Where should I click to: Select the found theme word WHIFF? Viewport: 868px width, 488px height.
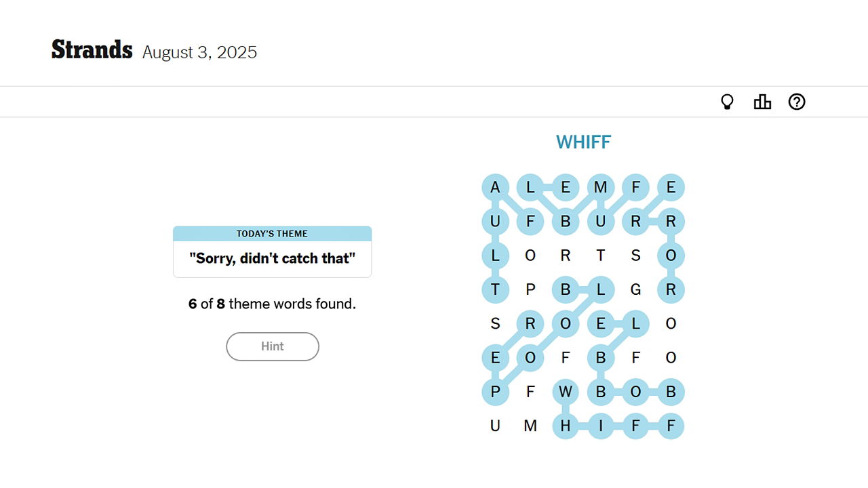[583, 142]
